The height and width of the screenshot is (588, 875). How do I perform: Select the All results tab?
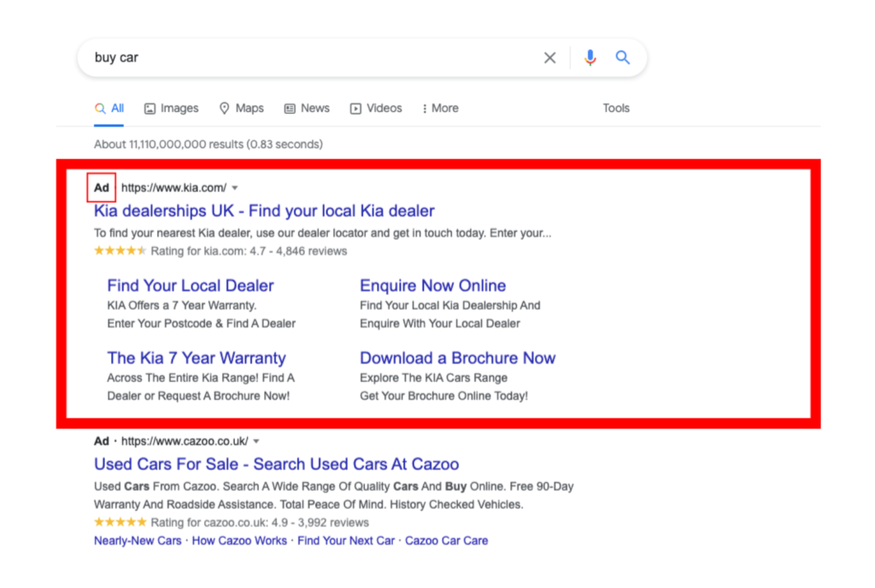(109, 109)
